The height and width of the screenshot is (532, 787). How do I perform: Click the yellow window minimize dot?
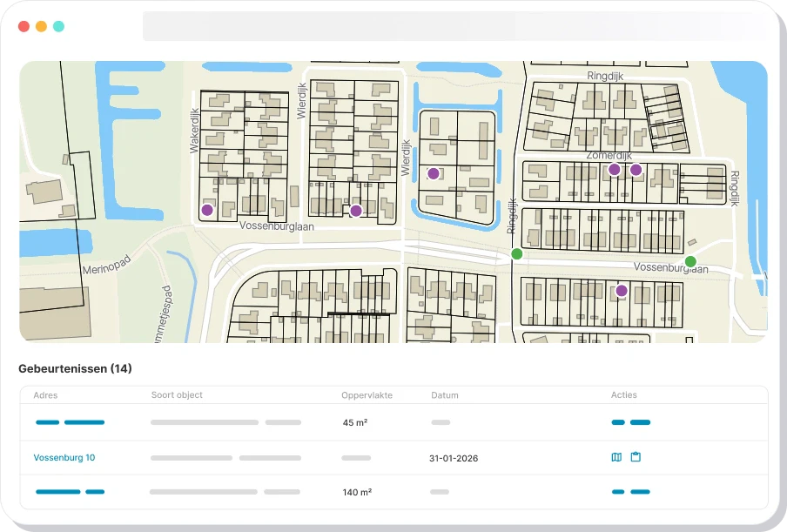[41, 26]
